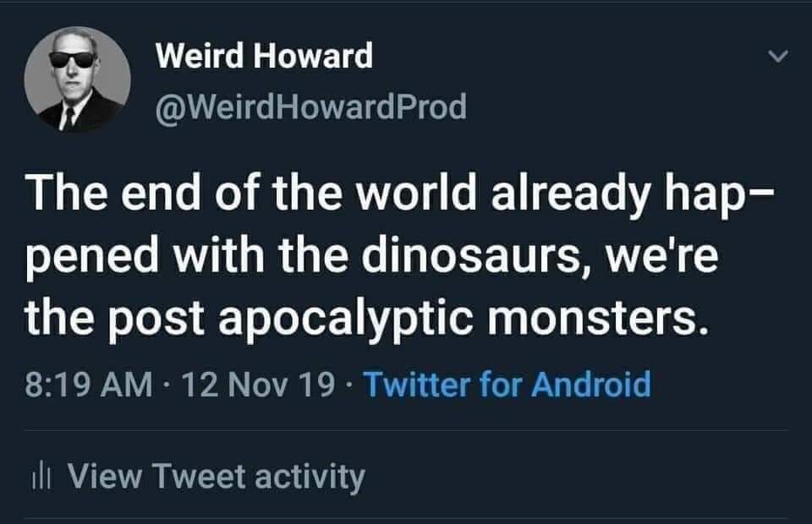This screenshot has height=524, width=812.
Task: Open Weird Howard's profile picture
Action: click(x=77, y=79)
